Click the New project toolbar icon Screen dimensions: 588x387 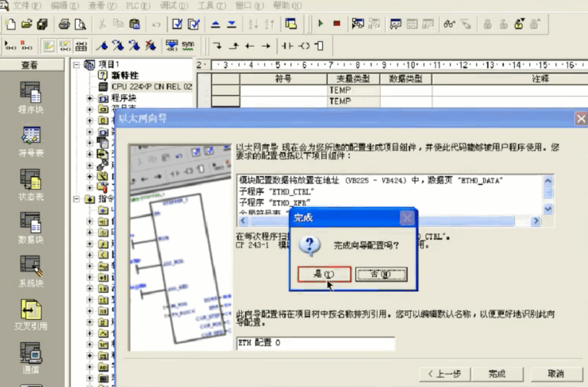point(10,24)
